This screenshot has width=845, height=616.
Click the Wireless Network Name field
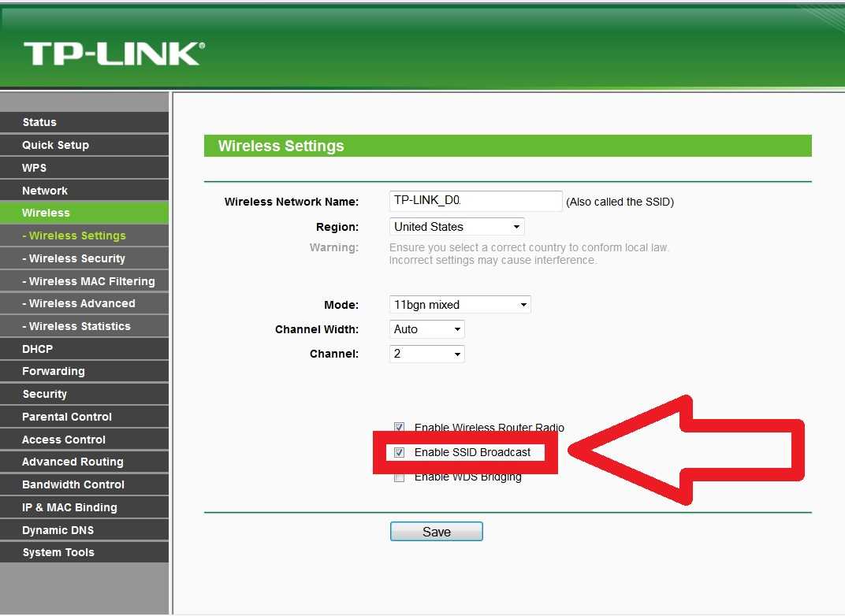(x=475, y=201)
